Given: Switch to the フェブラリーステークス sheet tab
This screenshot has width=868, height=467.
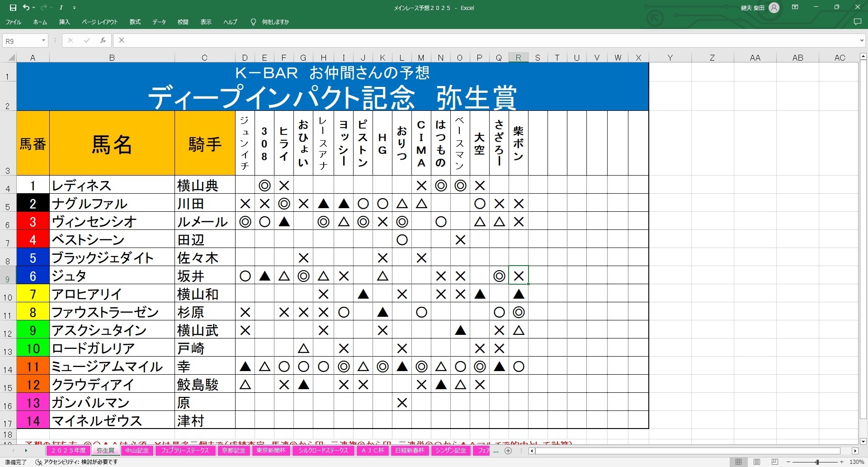Looking at the screenshot, I should [x=185, y=451].
